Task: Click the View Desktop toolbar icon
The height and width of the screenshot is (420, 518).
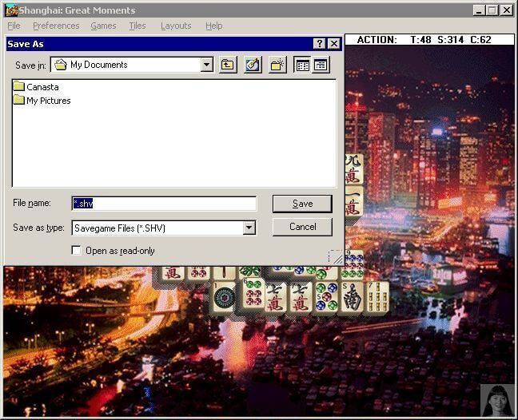Action: pos(253,65)
